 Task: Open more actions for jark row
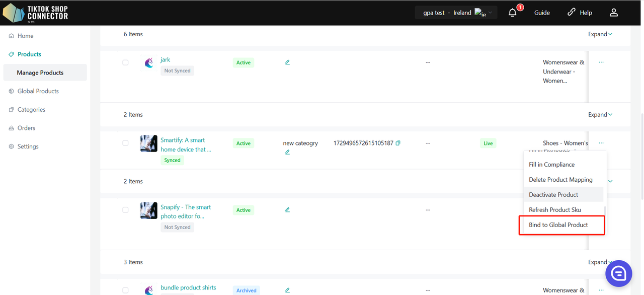click(x=601, y=62)
